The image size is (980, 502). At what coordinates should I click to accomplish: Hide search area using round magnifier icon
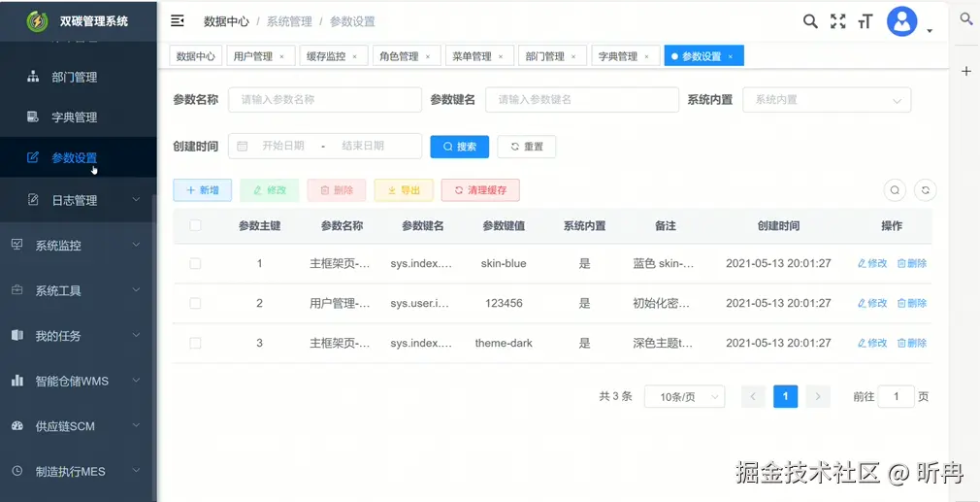click(895, 190)
